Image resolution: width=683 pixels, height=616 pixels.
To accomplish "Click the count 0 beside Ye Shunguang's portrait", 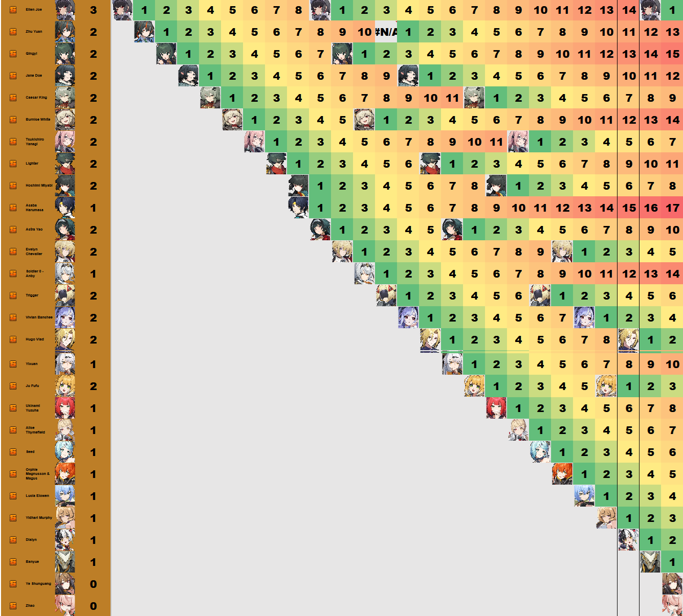I will [93, 584].
